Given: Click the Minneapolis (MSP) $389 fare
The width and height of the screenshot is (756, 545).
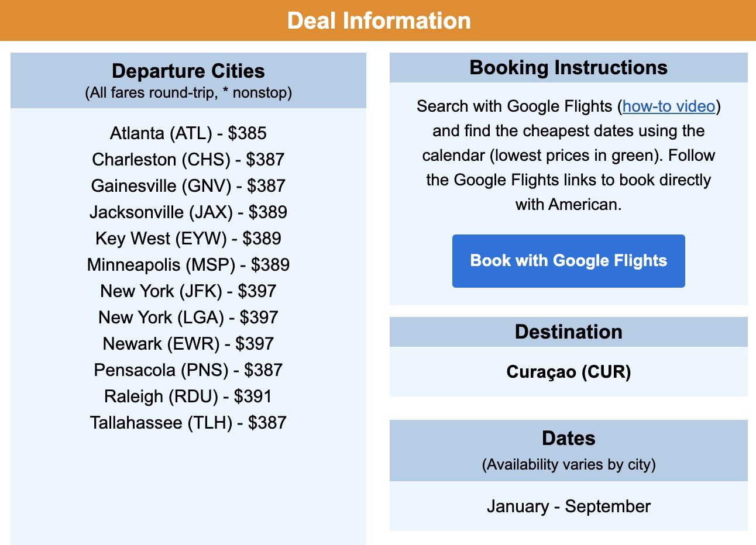Looking at the screenshot, I should point(188,265).
